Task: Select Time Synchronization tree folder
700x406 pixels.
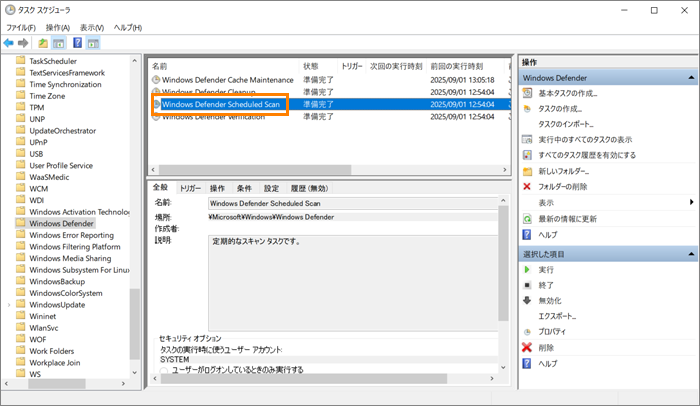Action: [x=65, y=84]
